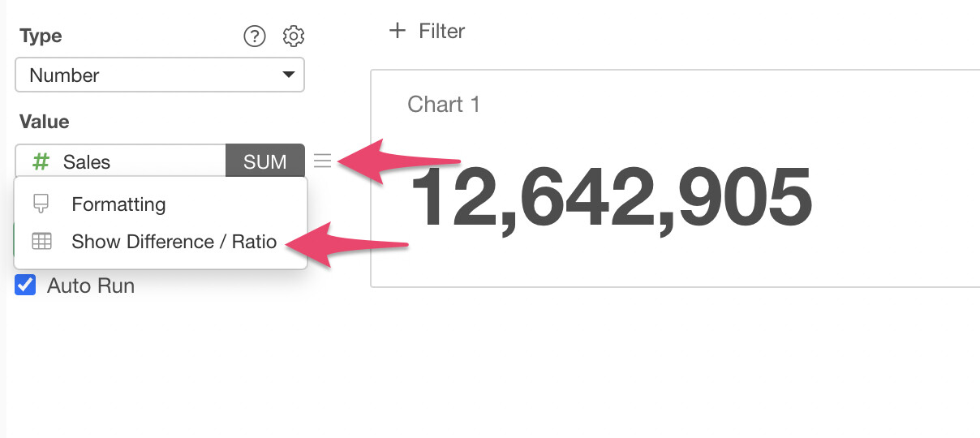Click the paintbrush icon beside Formatting
The height and width of the screenshot is (438, 980).
(41, 204)
